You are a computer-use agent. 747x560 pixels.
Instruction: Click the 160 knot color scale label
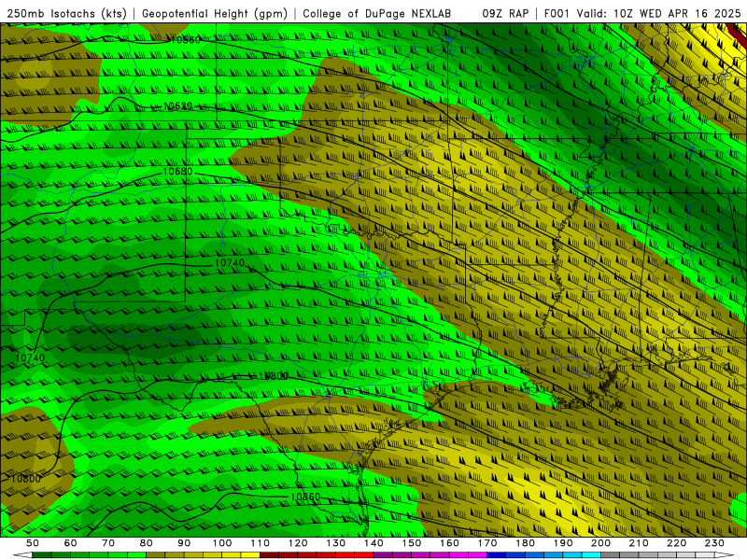[449, 543]
